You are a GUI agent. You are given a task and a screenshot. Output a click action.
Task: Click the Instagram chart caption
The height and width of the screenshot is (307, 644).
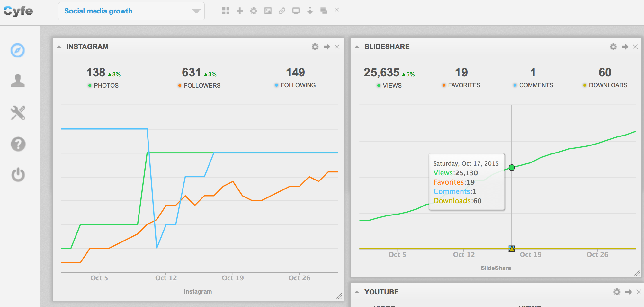point(198,292)
